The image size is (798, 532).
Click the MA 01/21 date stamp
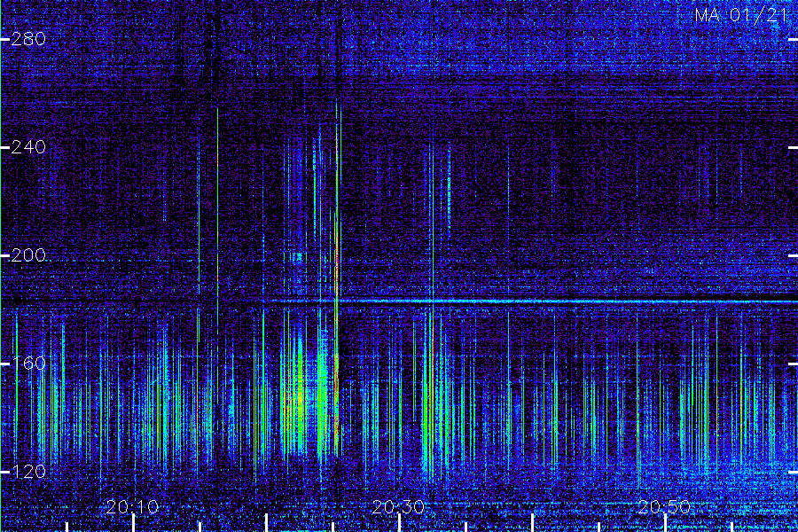coord(741,15)
